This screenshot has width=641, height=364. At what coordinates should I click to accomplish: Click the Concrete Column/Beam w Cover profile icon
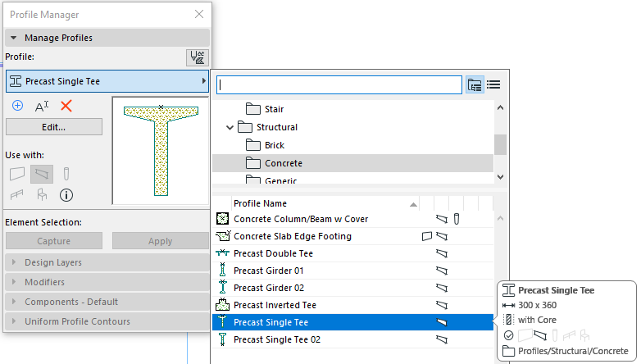click(x=222, y=219)
